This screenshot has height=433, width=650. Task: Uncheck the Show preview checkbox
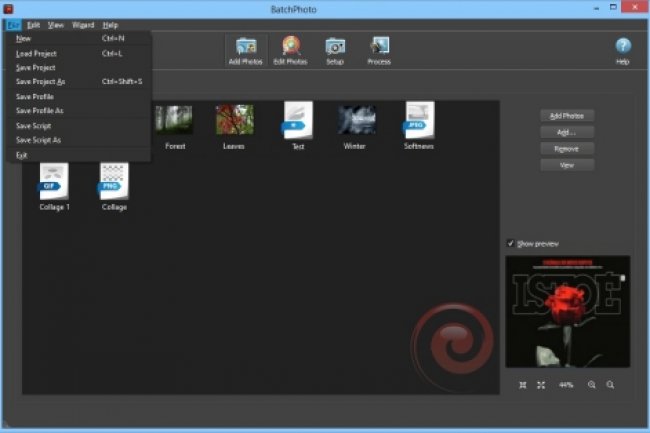coord(511,243)
